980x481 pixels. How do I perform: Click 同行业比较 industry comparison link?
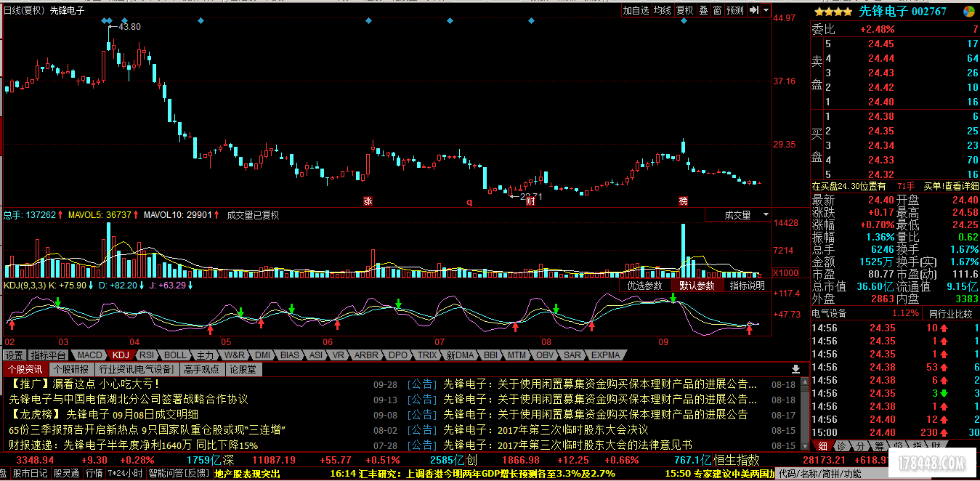click(x=950, y=314)
